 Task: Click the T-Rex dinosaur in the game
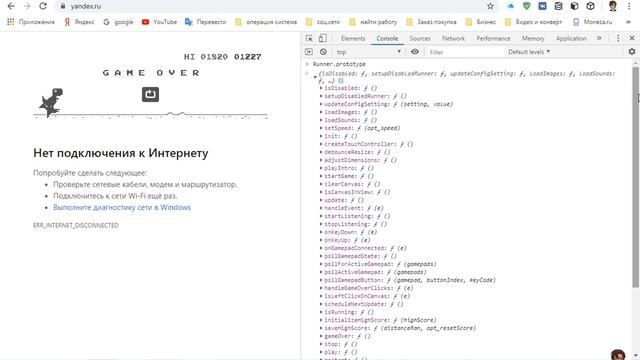51,102
